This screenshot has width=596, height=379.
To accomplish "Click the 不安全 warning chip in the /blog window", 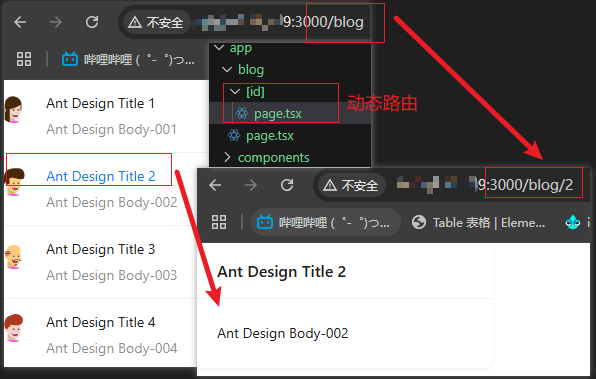I will (155, 23).
